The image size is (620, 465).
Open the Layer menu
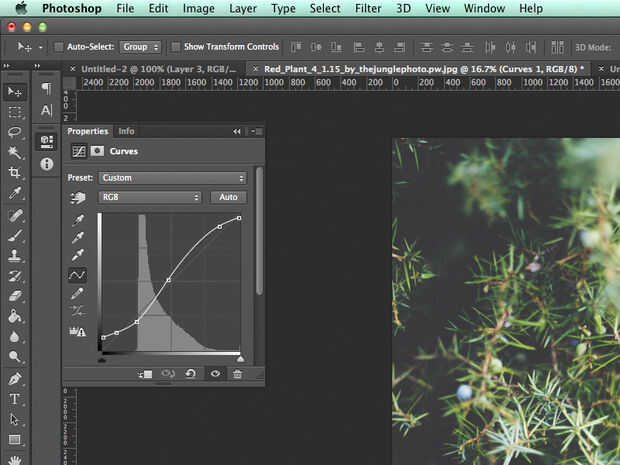[243, 8]
